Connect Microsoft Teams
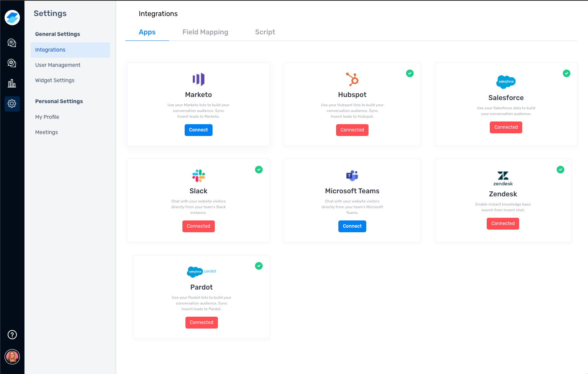This screenshot has width=588, height=374. tap(352, 226)
